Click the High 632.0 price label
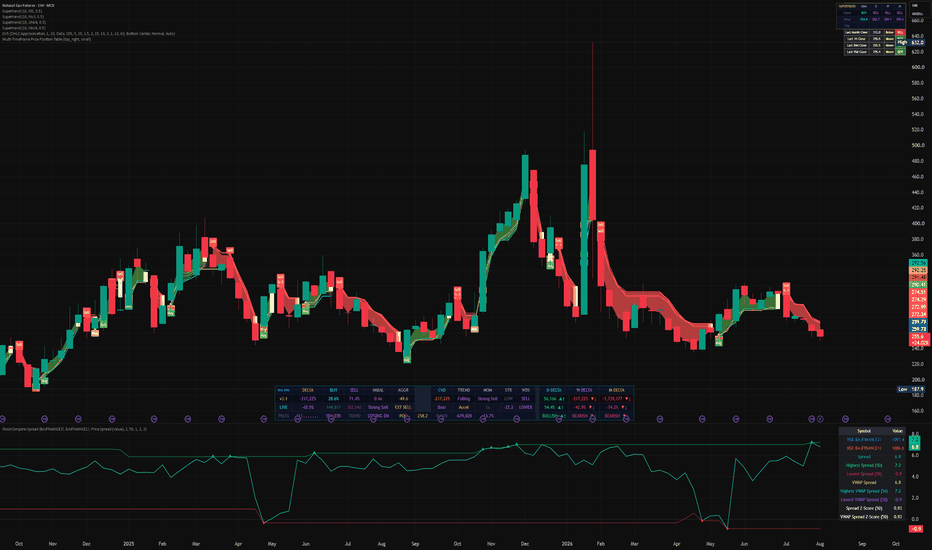Viewport: 932px width, 550px height. point(910,43)
